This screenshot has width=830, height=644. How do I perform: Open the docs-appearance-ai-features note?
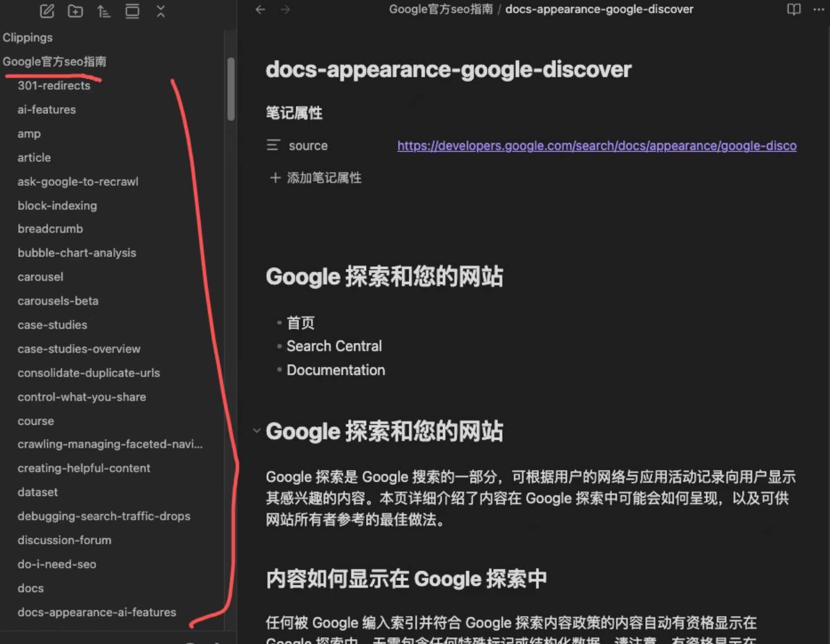click(97, 612)
